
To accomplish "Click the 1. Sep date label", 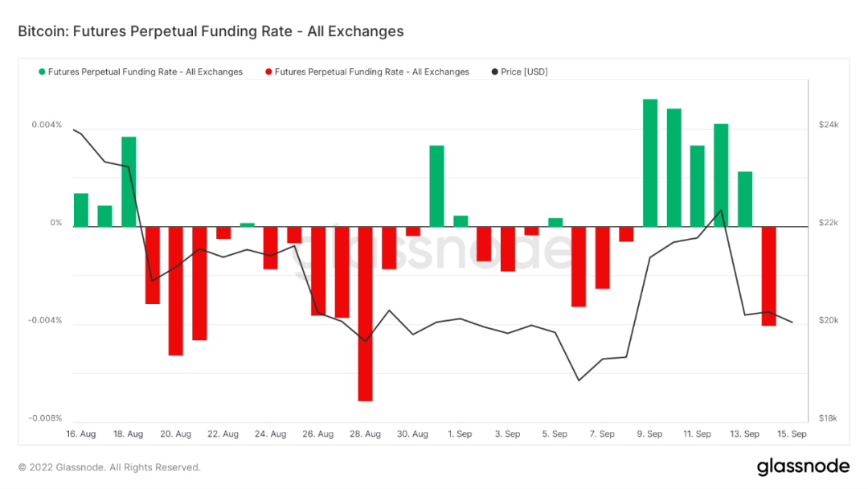I will click(460, 434).
